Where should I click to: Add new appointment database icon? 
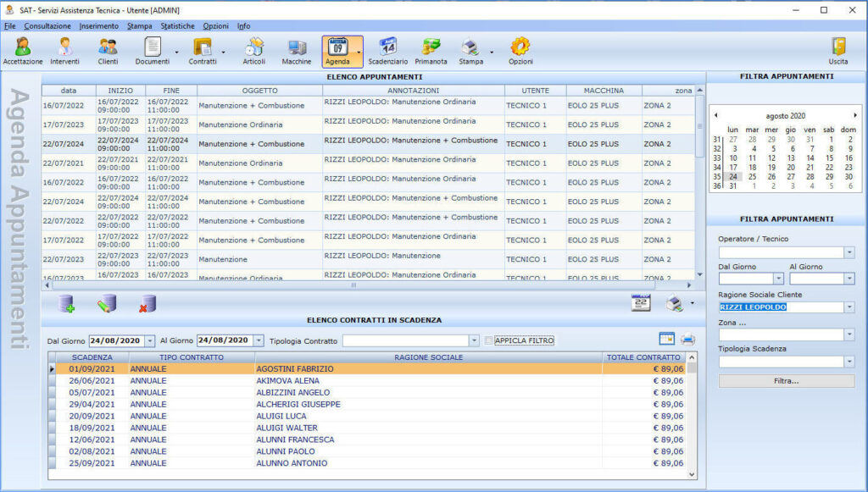coord(66,303)
